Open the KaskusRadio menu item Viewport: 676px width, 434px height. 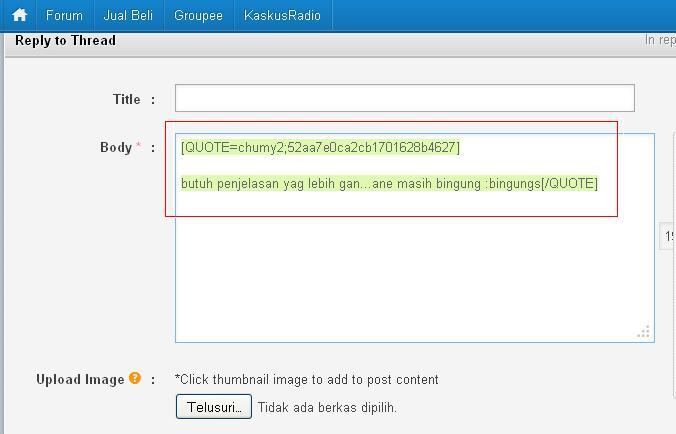pyautogui.click(x=282, y=16)
